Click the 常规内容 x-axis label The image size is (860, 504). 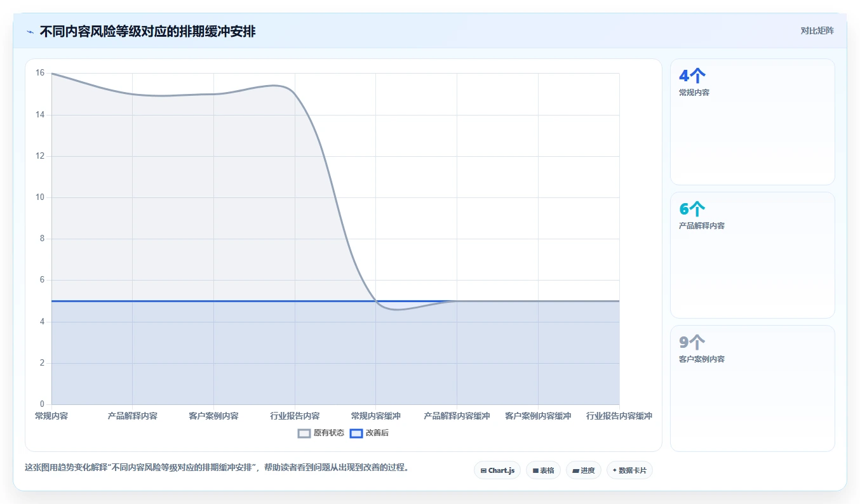(x=51, y=416)
